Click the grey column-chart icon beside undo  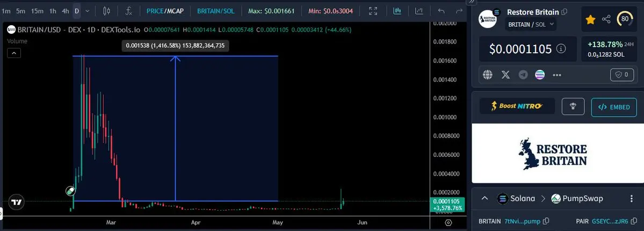point(419,11)
